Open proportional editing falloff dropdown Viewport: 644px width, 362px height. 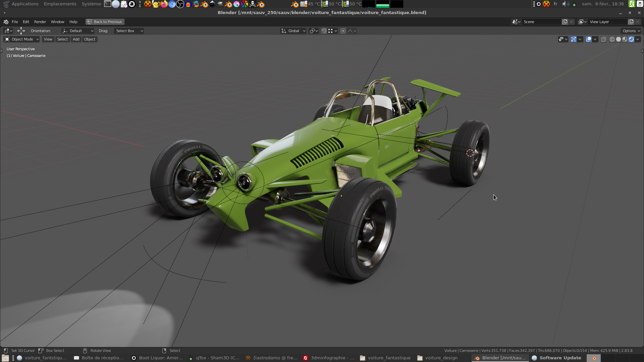tap(352, 31)
